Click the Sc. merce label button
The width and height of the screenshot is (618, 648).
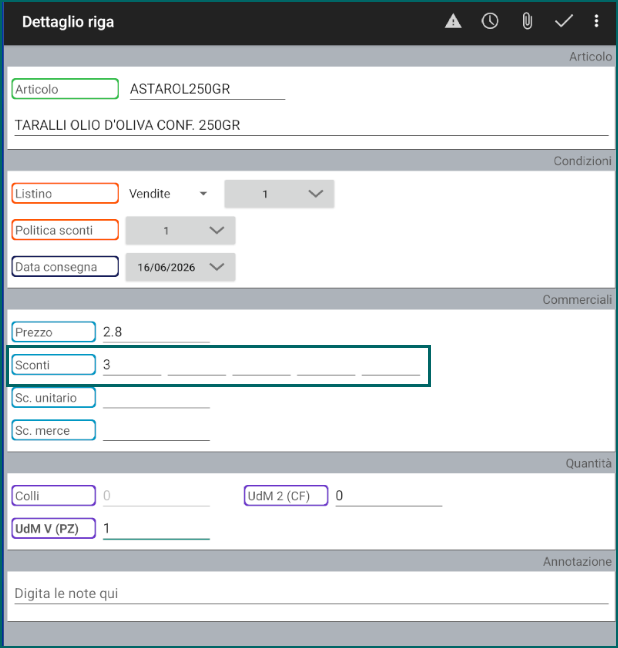tap(54, 430)
